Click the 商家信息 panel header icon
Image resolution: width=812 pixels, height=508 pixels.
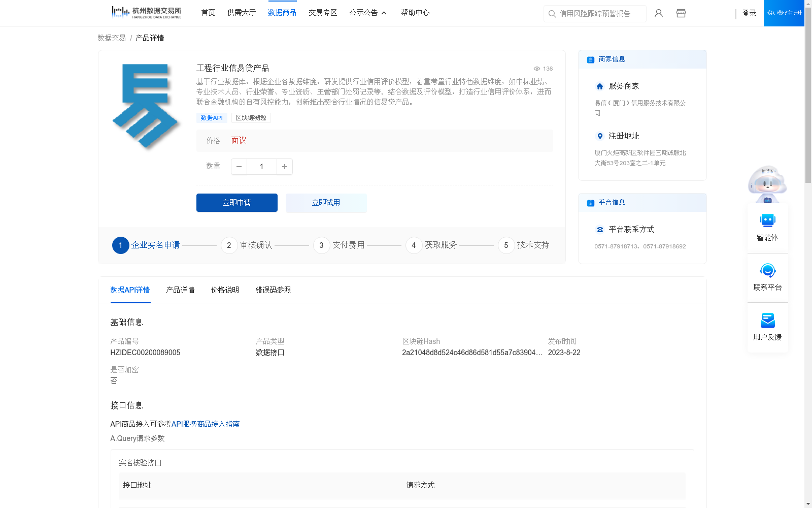590,59
